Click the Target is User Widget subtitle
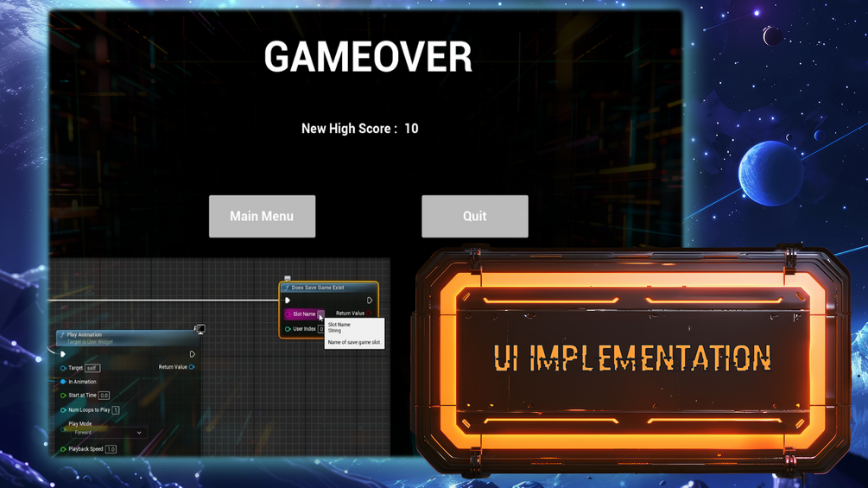Screen dimensions: 868x488 (90, 341)
